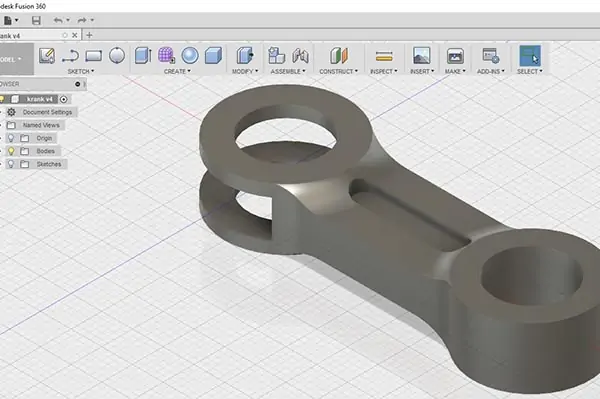Viewport: 600px width, 399px height.
Task: Activate the Extrude tool icon
Action: (x=143, y=55)
